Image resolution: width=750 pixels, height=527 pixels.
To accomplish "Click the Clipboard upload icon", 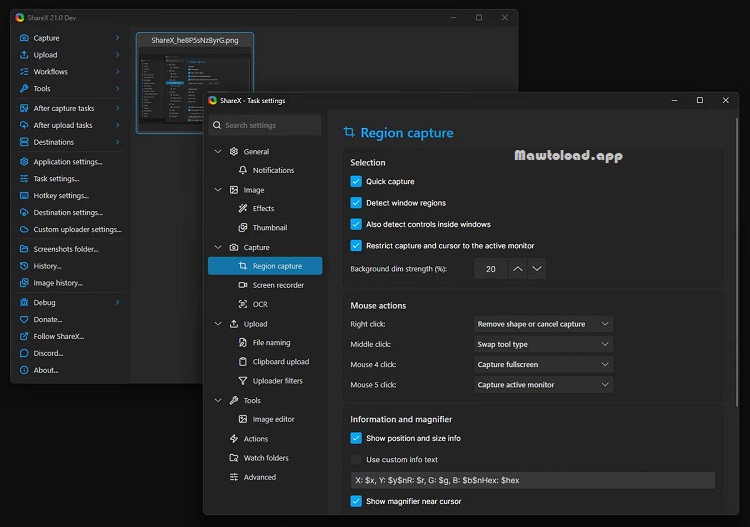I will (x=243, y=362).
